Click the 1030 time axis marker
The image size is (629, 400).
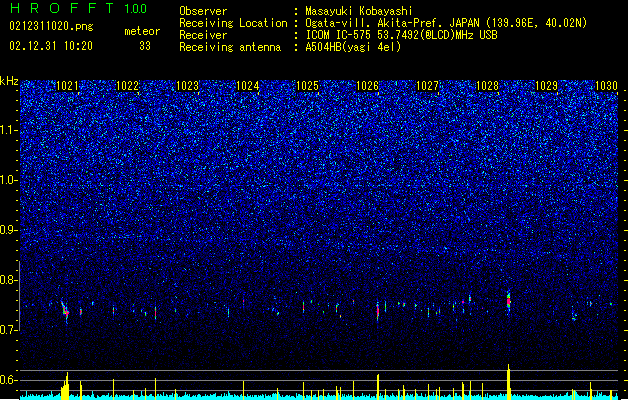pyautogui.click(x=606, y=86)
